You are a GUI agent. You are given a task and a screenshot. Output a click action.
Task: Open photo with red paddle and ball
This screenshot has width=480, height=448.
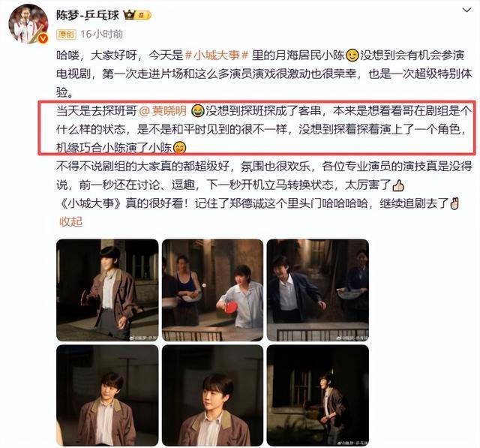[x=212, y=290]
